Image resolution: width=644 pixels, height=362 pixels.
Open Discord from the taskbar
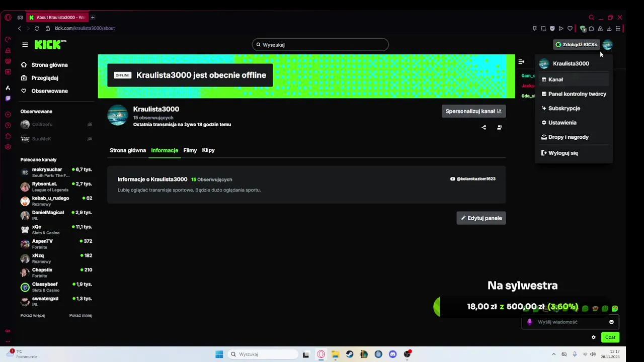[x=393, y=354]
